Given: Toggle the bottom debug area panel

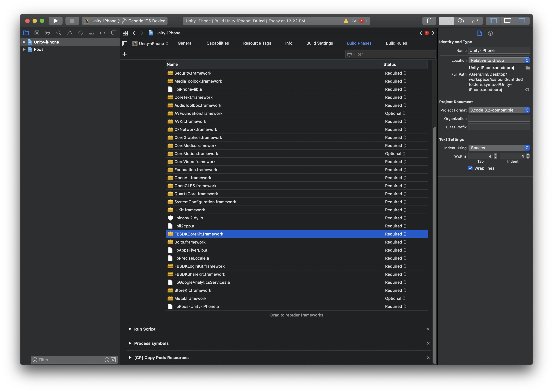Looking at the screenshot, I should [x=507, y=21].
